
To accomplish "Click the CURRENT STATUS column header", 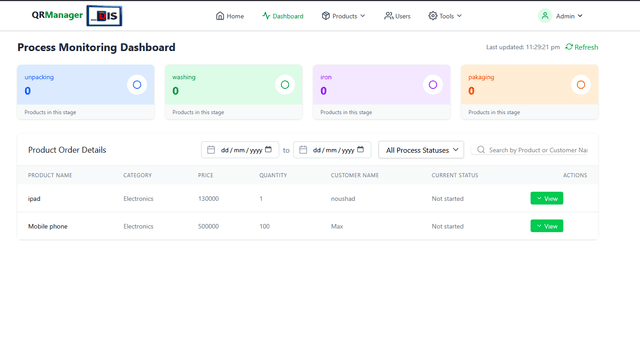I will (455, 175).
